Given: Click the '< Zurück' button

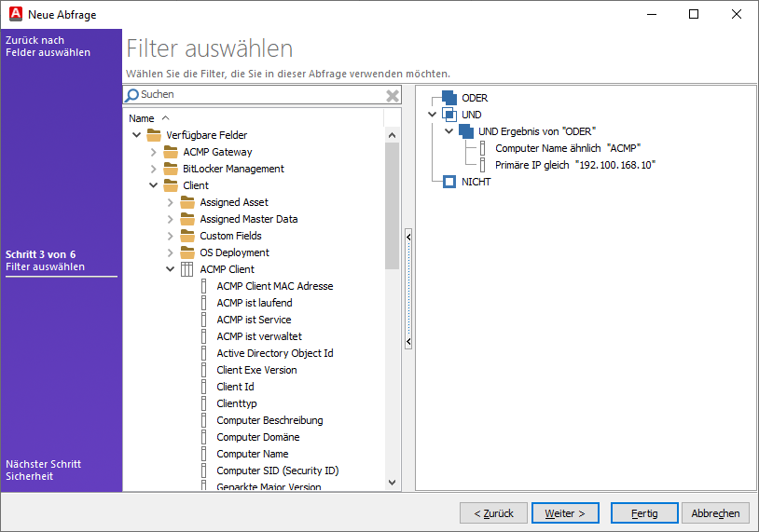Looking at the screenshot, I should [x=493, y=513].
